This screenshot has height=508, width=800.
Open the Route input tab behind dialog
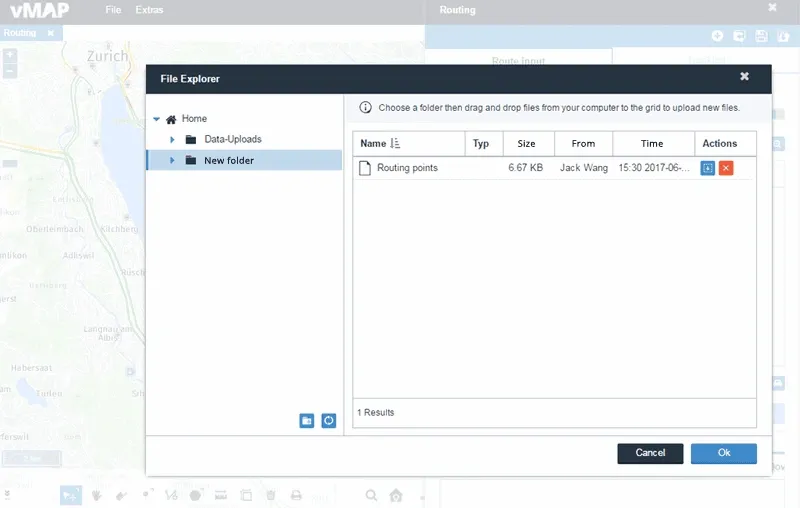pos(518,60)
